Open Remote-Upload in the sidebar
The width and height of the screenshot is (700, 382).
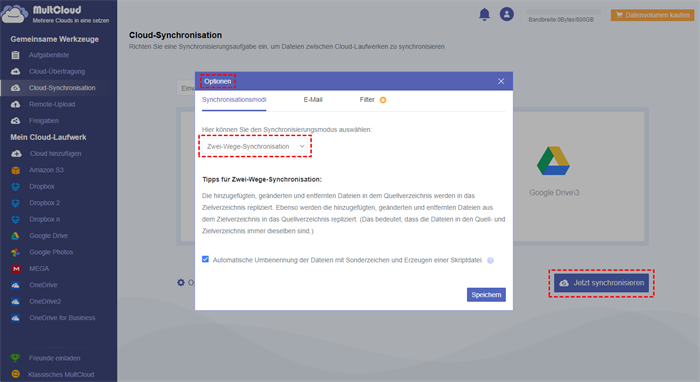click(x=52, y=104)
